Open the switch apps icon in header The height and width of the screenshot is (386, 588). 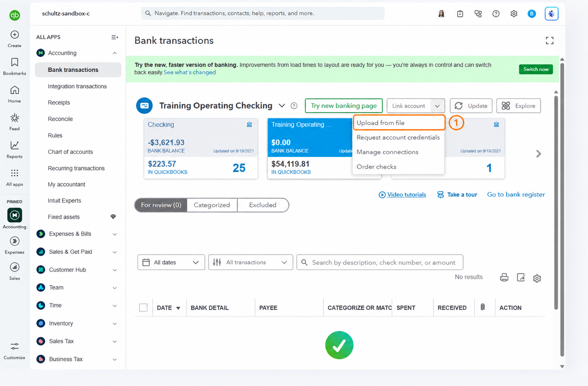pyautogui.click(x=478, y=14)
